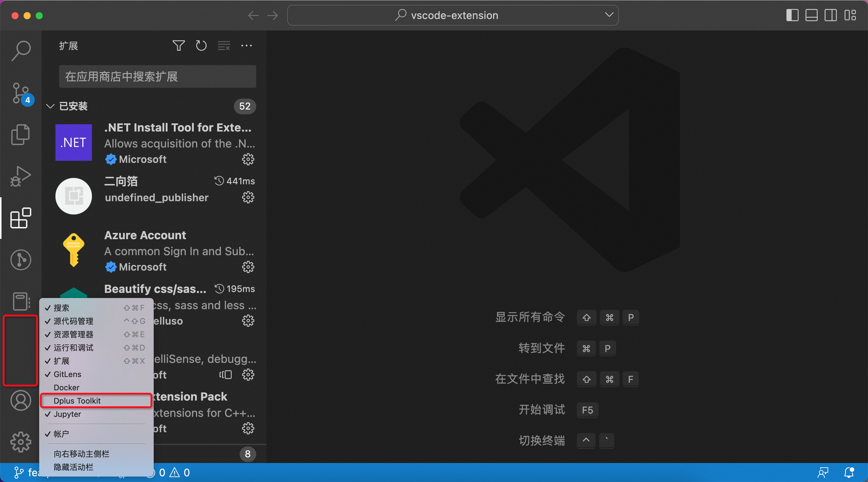Collapse the 已安装 section chevron

click(x=50, y=106)
